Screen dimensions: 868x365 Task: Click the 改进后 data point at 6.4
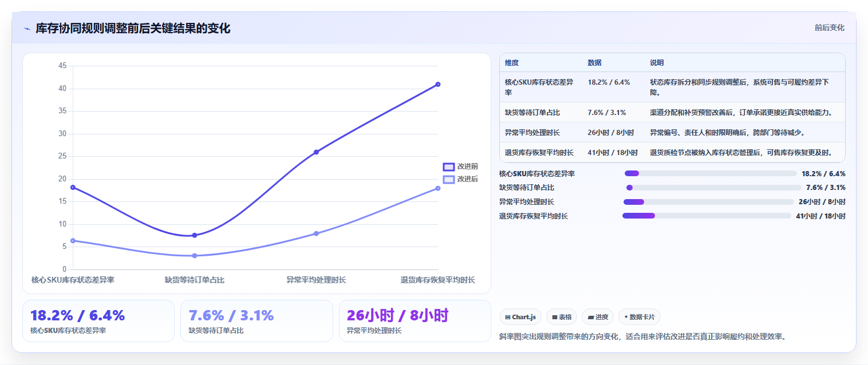pos(73,241)
